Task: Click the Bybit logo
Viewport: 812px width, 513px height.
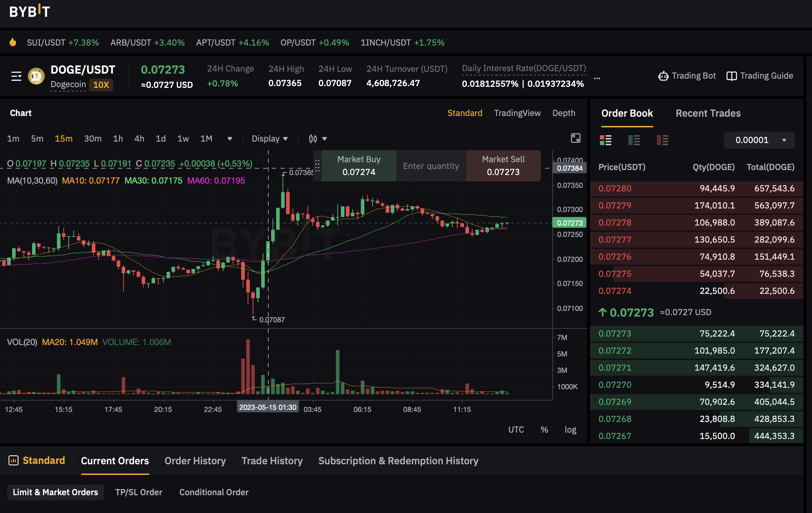Action: click(30, 11)
